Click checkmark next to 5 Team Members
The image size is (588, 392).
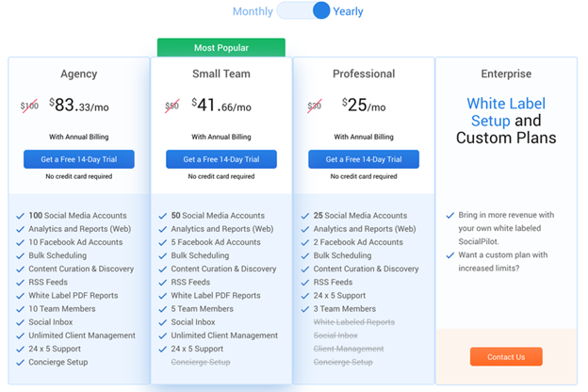(x=163, y=309)
